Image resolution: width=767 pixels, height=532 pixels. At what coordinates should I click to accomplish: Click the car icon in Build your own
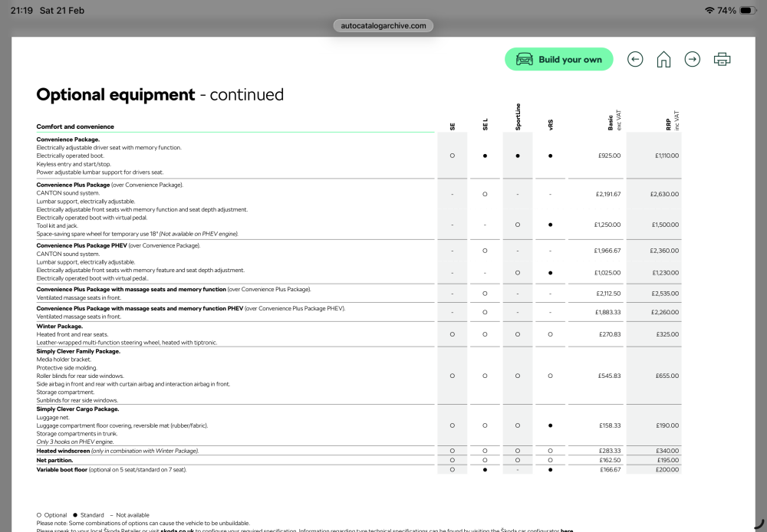[525, 60]
